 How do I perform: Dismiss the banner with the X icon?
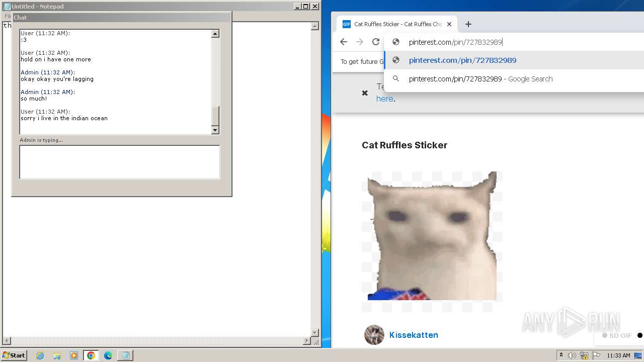coord(365,93)
